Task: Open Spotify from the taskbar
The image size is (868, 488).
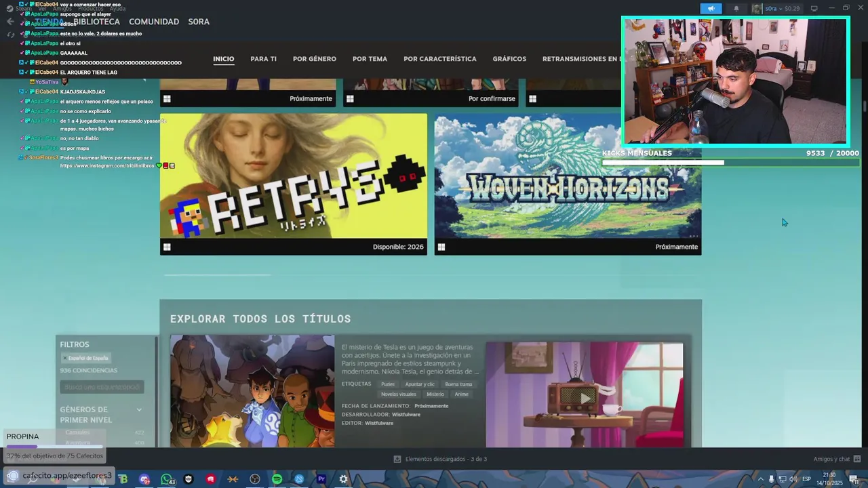Action: 277,479
